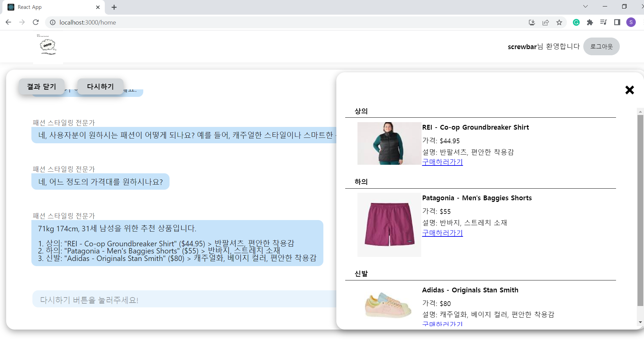View site information icon in address bar
Viewport: 644px width, 349px height.
[x=53, y=22]
